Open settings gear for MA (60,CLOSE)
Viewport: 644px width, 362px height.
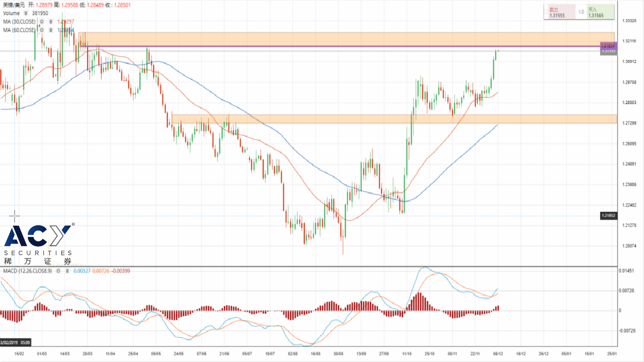(41, 31)
